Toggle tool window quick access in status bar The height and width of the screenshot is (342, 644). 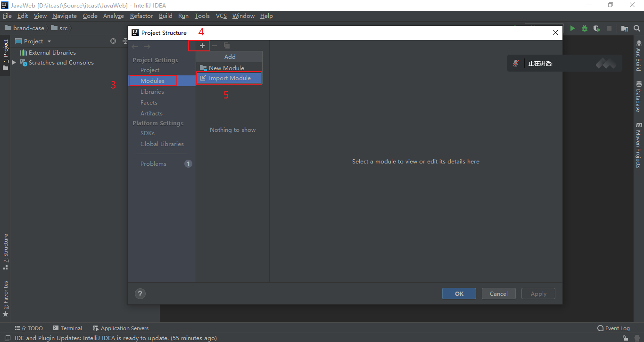coord(7,338)
